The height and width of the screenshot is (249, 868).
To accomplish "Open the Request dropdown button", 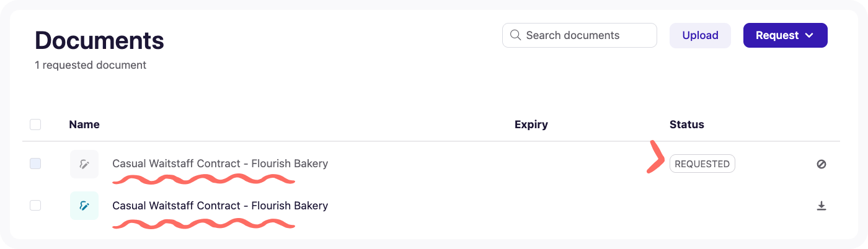I will (x=777, y=35).
